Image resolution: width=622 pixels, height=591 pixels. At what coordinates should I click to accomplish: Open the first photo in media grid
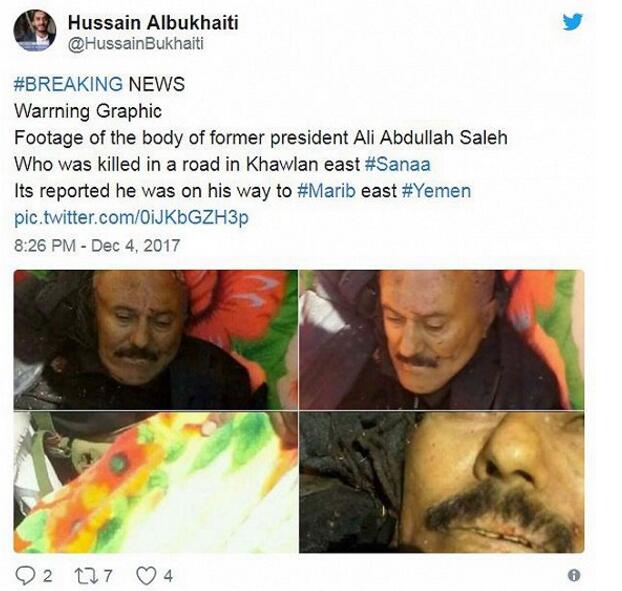coord(156,340)
